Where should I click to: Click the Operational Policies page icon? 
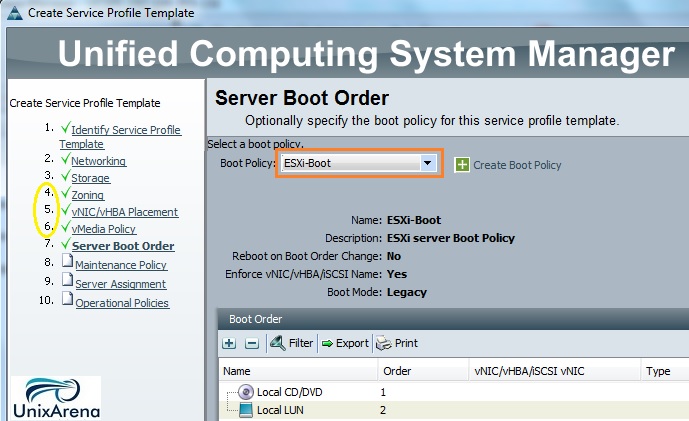(67, 298)
